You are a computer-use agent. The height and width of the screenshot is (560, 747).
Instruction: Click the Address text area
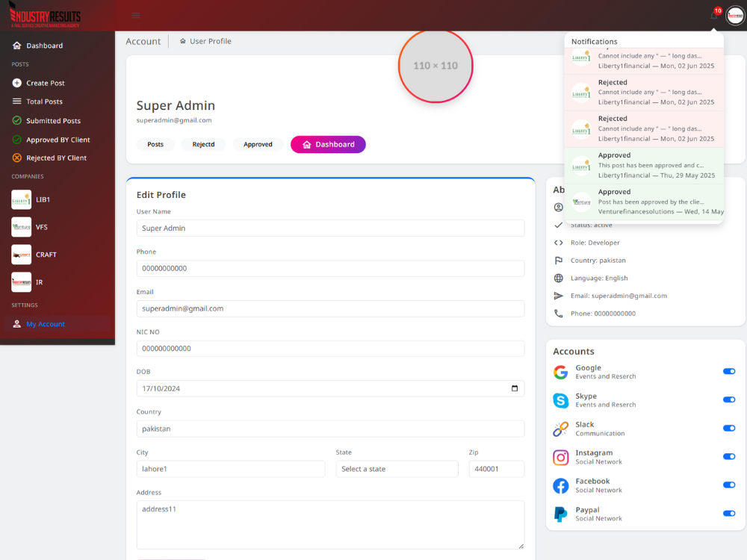(x=330, y=525)
